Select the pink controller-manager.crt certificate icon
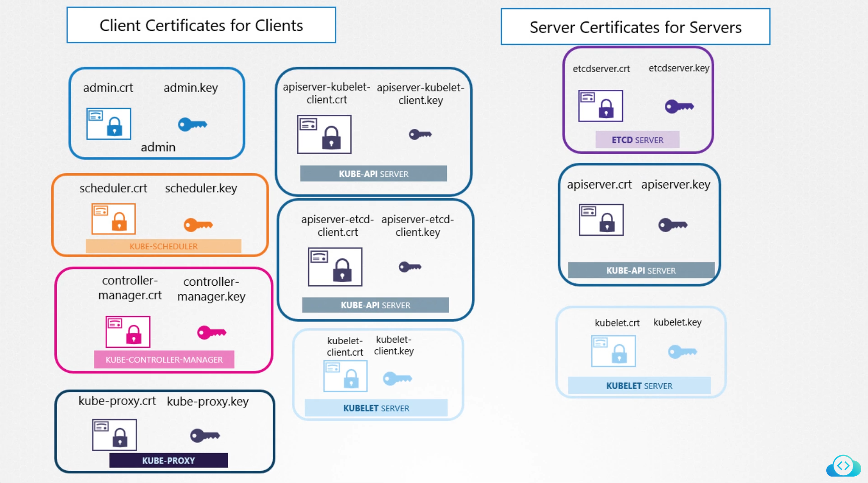 (128, 332)
